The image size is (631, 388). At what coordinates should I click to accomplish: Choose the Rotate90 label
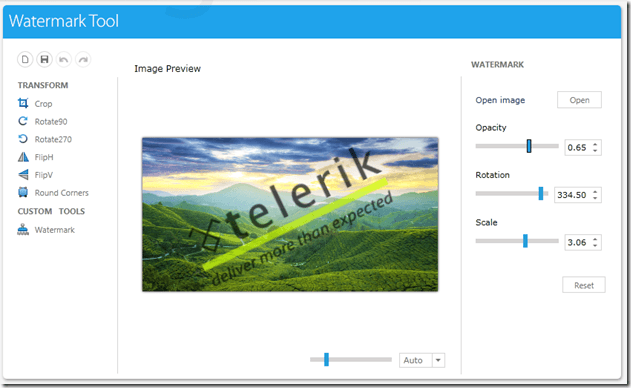point(51,122)
